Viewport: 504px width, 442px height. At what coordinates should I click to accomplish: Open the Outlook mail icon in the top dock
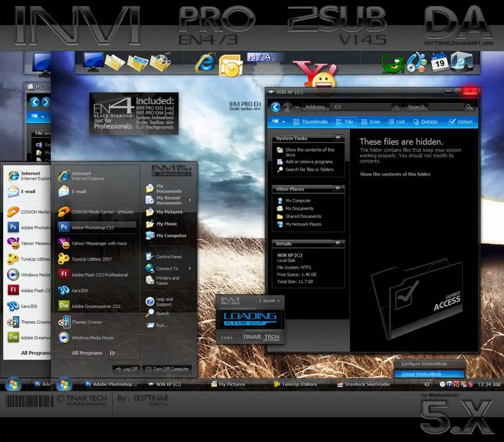coord(231,66)
